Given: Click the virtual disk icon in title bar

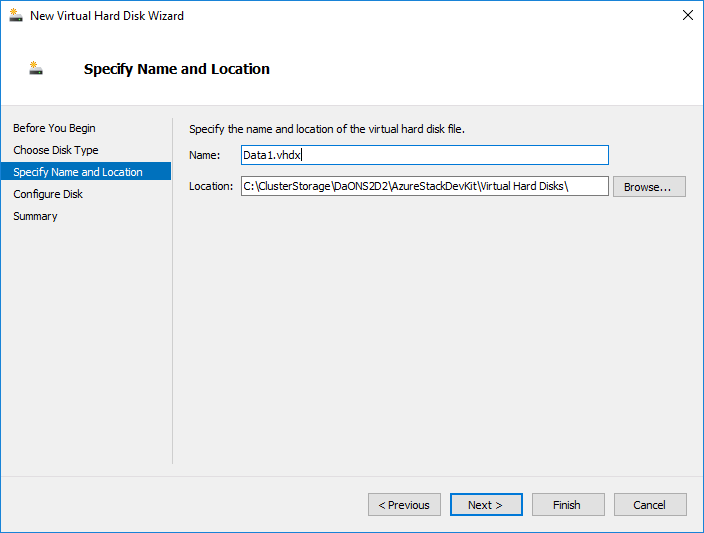Looking at the screenshot, I should [x=16, y=15].
